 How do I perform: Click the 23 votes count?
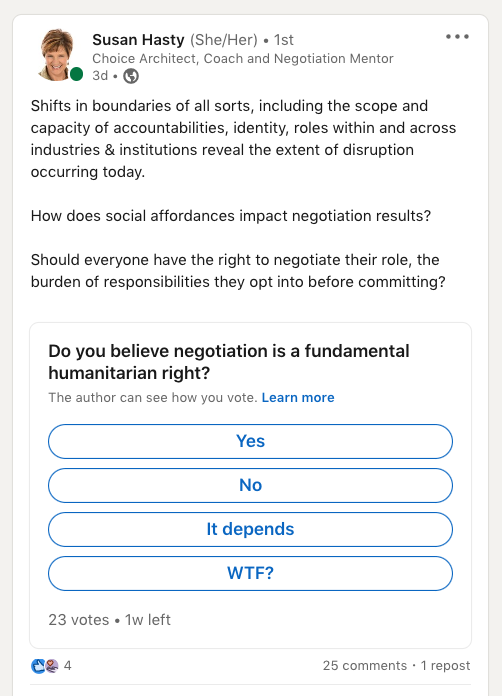79,620
